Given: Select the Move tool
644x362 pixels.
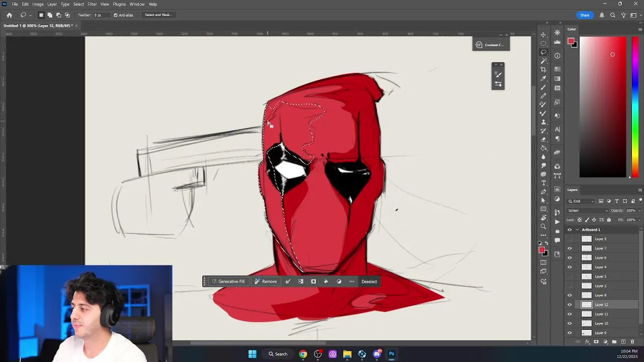Looking at the screenshot, I should (x=543, y=35).
